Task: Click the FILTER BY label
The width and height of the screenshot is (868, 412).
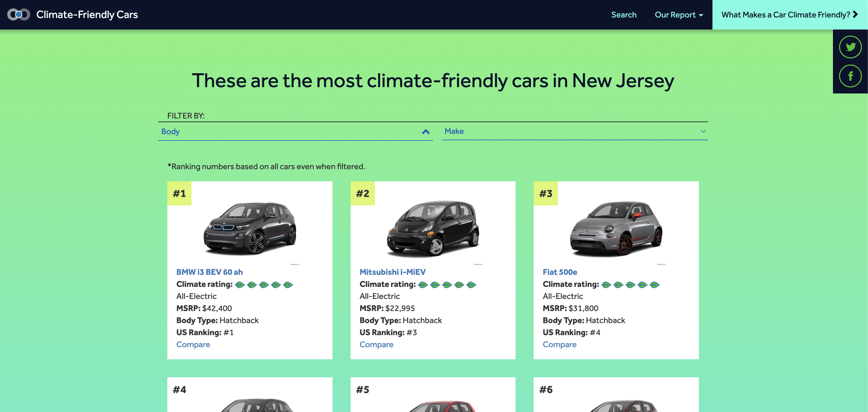Action: point(186,116)
